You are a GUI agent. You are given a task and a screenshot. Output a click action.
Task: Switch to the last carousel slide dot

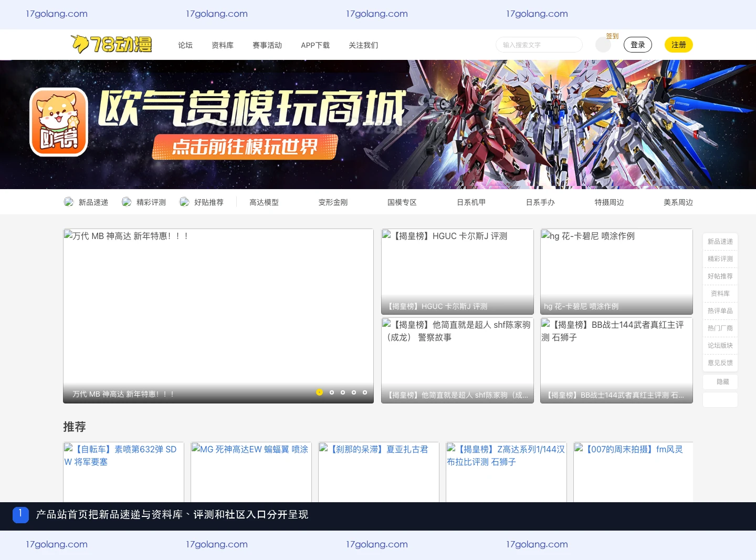(365, 392)
